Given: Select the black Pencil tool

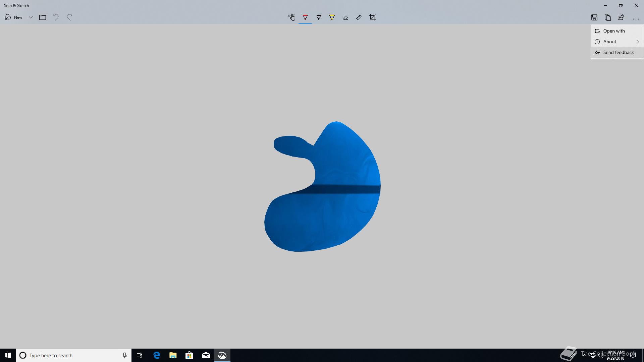Looking at the screenshot, I should [319, 17].
